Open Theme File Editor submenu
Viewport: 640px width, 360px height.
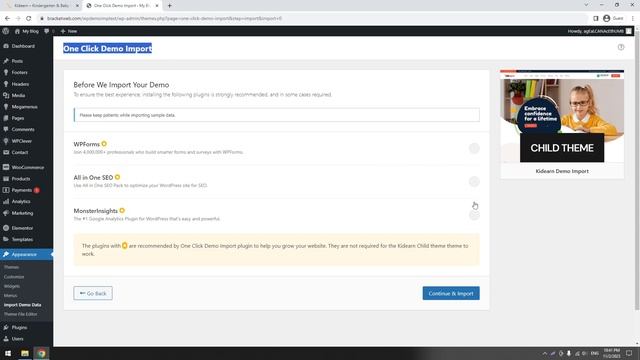[x=20, y=314]
